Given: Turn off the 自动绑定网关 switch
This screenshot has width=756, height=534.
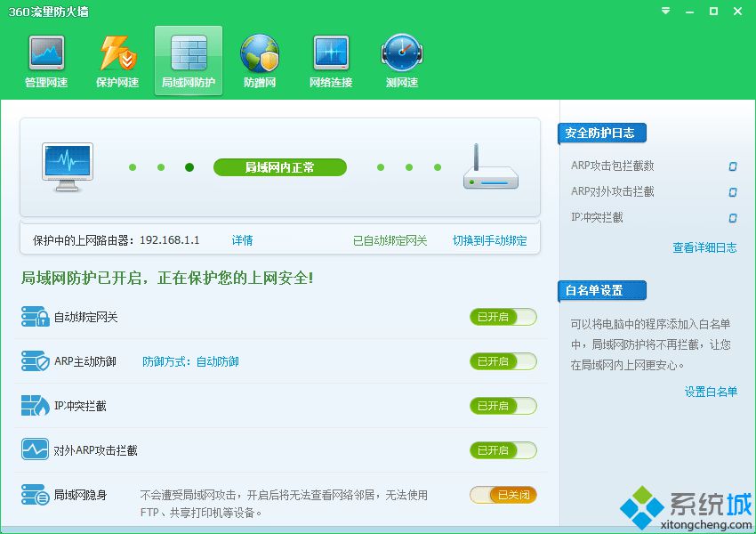Looking at the screenshot, I should coord(503,317).
